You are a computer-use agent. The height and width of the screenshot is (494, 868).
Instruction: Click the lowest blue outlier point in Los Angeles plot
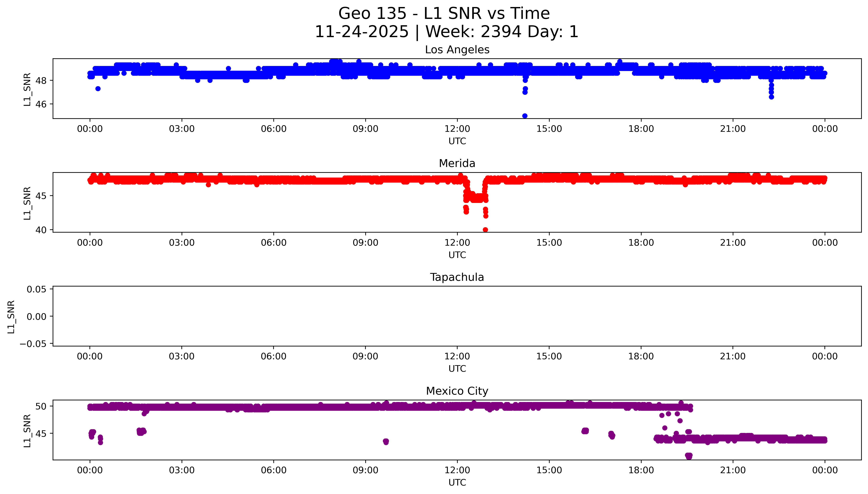click(x=525, y=116)
